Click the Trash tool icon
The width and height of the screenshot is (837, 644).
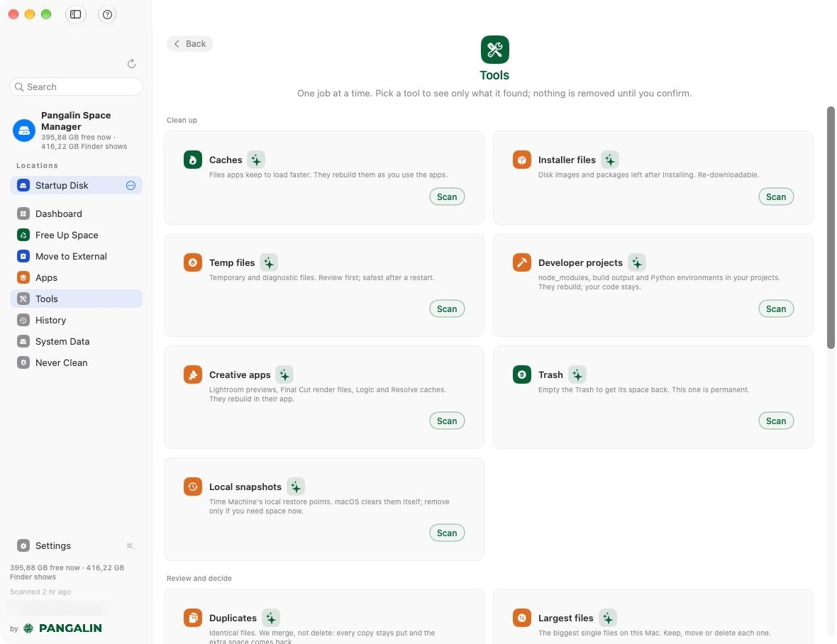click(x=522, y=374)
